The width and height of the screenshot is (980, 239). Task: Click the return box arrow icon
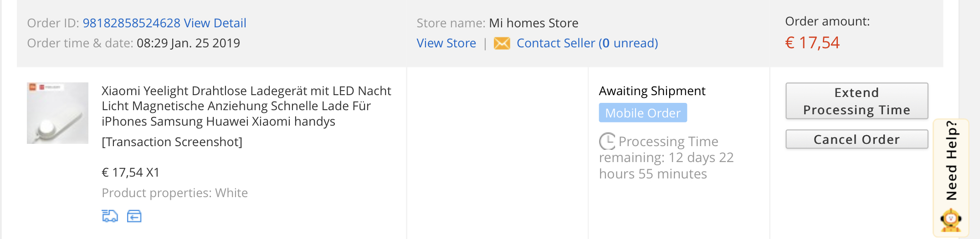tap(134, 216)
